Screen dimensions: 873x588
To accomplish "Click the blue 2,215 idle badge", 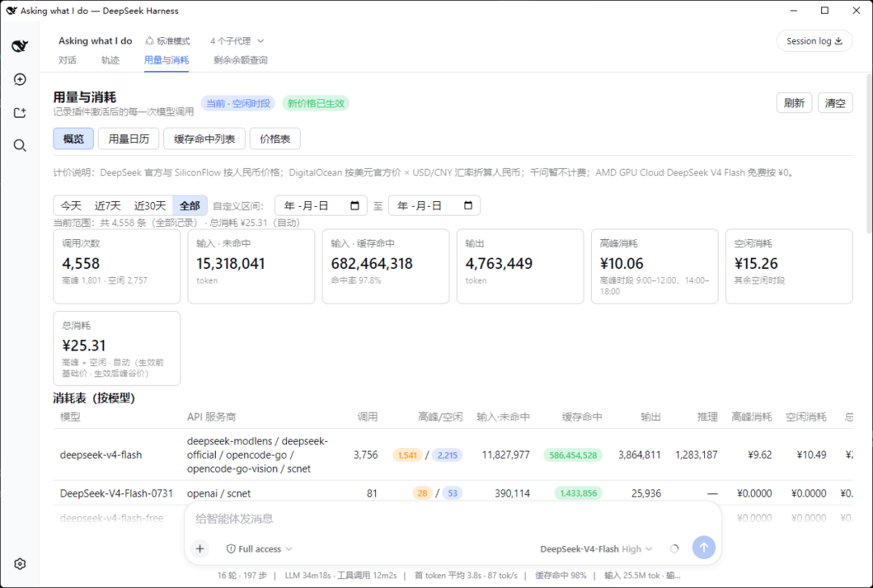I will pyautogui.click(x=447, y=455).
